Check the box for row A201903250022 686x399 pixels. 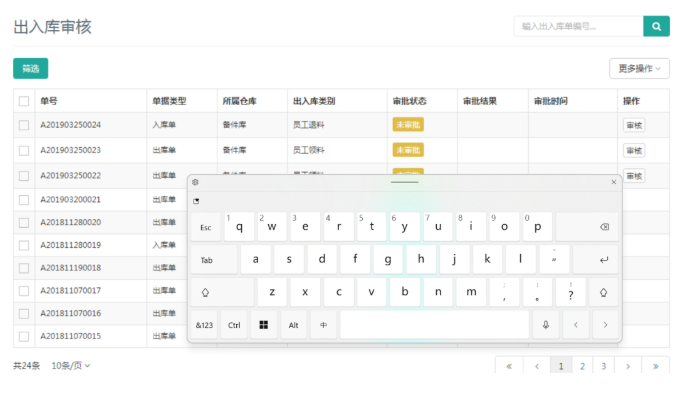[x=24, y=176]
